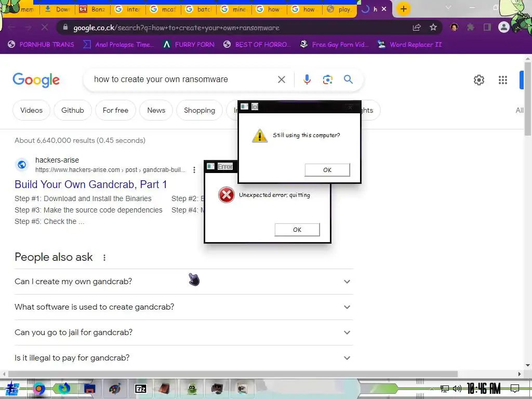532x399 pixels.
Task: Open the tab search chevron
Action: (x=448, y=7)
